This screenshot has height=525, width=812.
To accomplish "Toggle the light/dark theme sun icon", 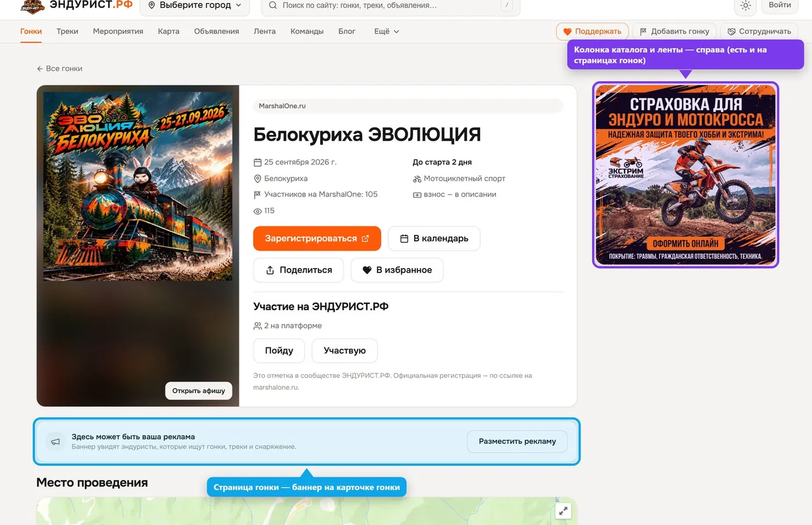I will coord(746,6).
